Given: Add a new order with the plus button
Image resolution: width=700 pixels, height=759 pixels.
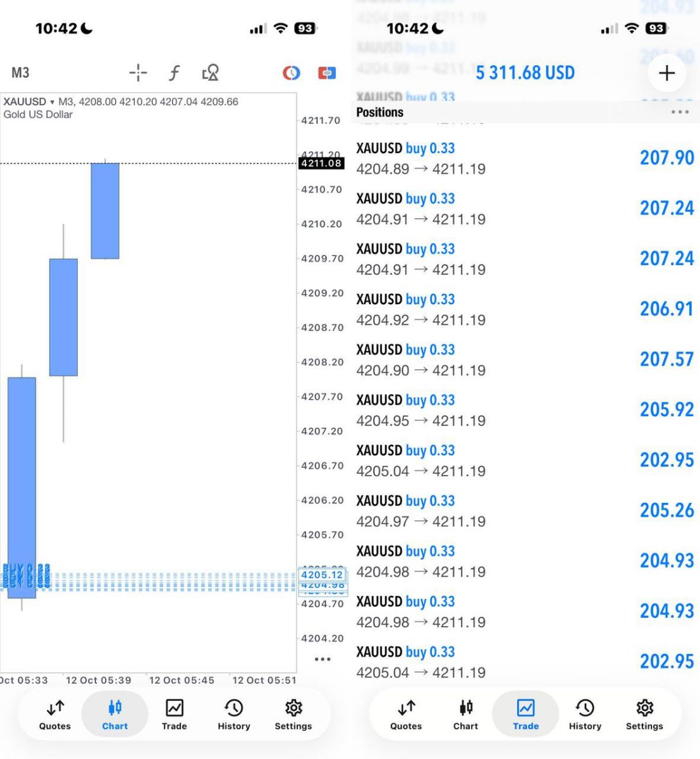Looking at the screenshot, I should 667,73.
